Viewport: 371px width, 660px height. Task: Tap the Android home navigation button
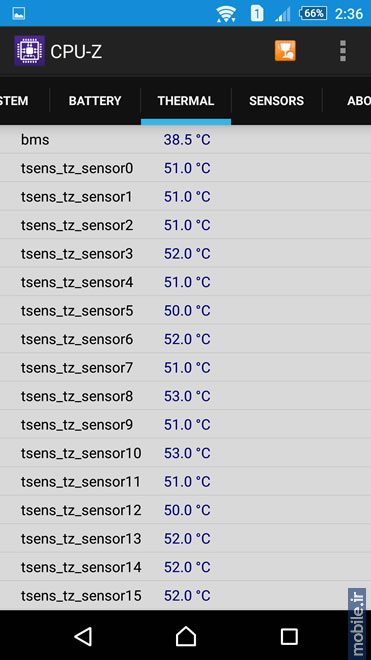tap(186, 636)
